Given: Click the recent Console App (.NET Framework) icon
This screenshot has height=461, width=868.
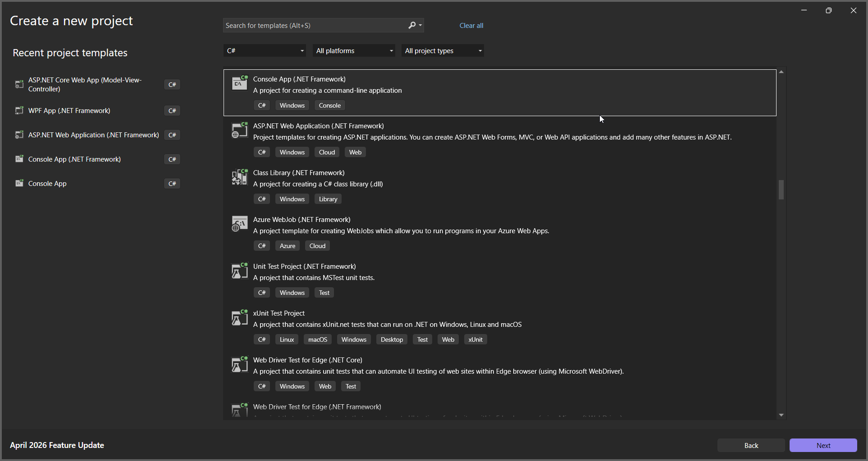Looking at the screenshot, I should [19, 159].
